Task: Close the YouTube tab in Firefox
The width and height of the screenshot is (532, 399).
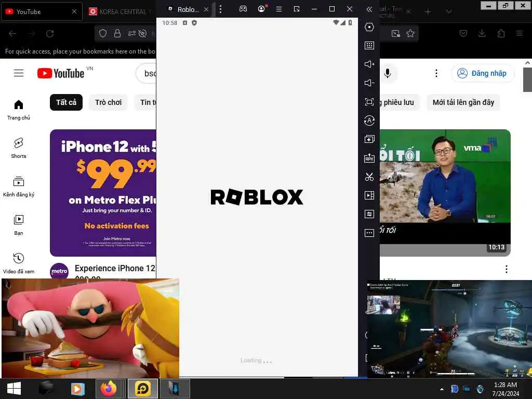Action: [74, 11]
